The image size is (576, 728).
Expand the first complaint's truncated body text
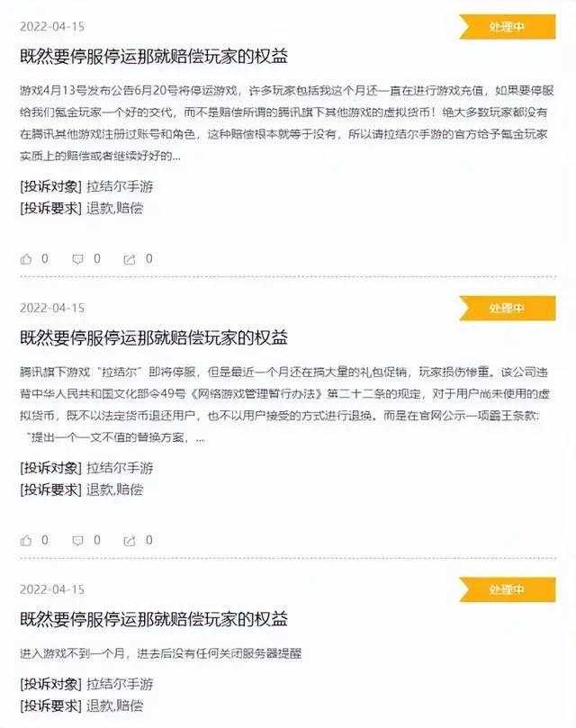click(176, 157)
